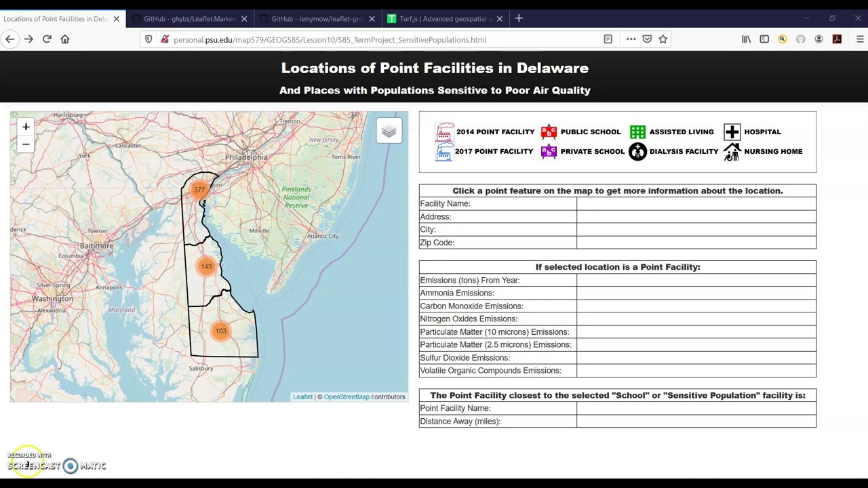Open the Firefox hamburger menu

pyautogui.click(x=860, y=39)
